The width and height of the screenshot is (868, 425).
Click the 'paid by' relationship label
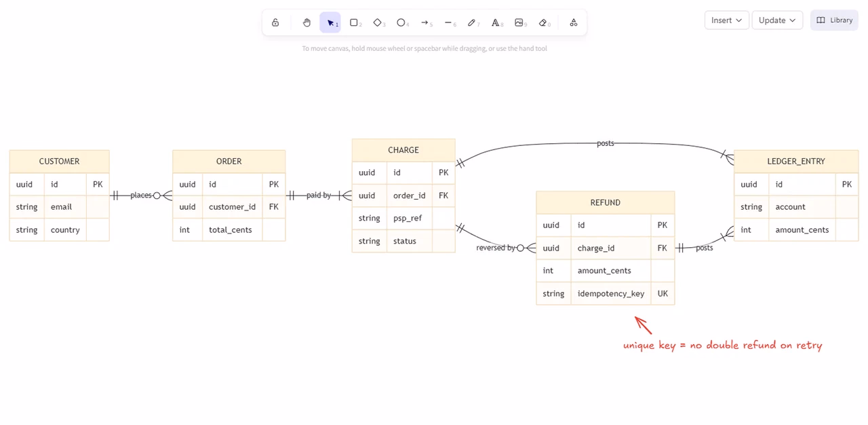click(x=319, y=196)
